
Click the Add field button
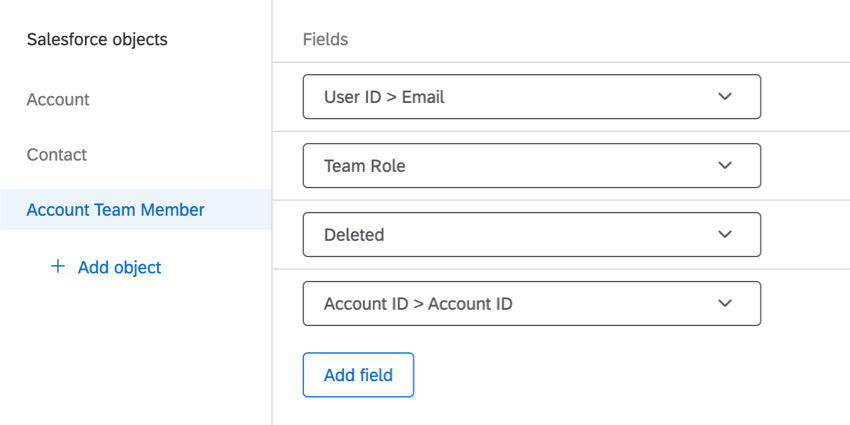click(358, 375)
